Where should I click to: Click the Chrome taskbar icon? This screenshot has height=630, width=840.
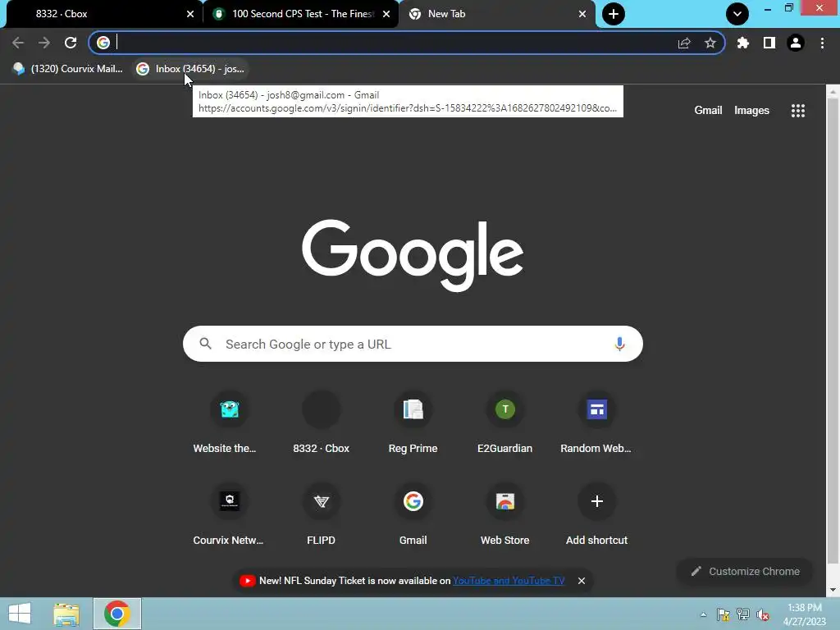pos(117,614)
